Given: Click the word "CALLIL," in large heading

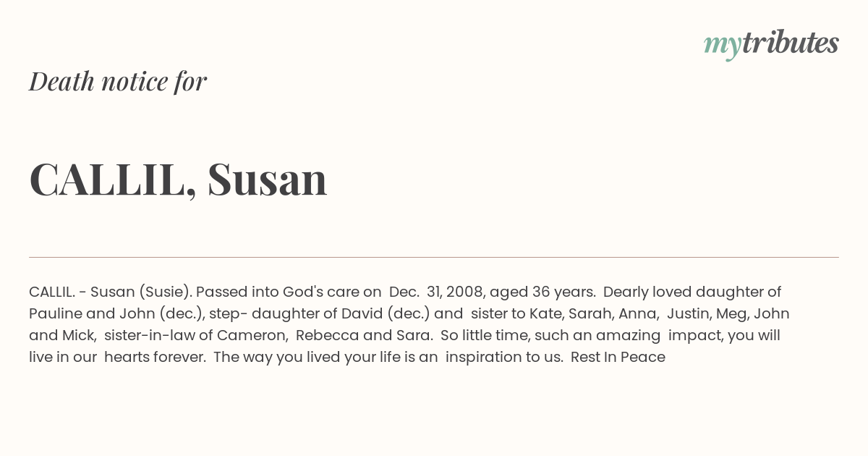Looking at the screenshot, I should [113, 179].
